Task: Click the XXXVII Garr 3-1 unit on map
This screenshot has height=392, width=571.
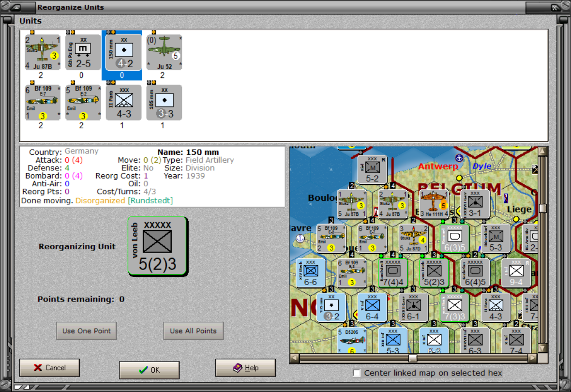Action: point(475,204)
